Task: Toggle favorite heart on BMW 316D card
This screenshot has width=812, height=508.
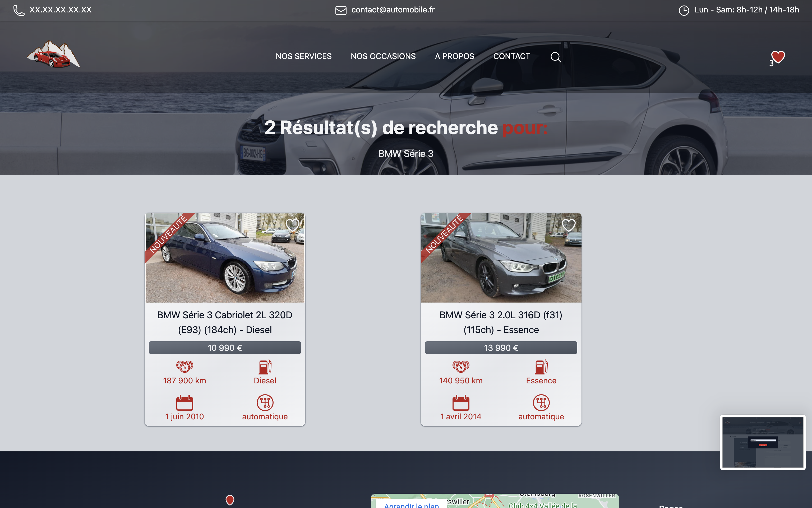Action: click(568, 225)
